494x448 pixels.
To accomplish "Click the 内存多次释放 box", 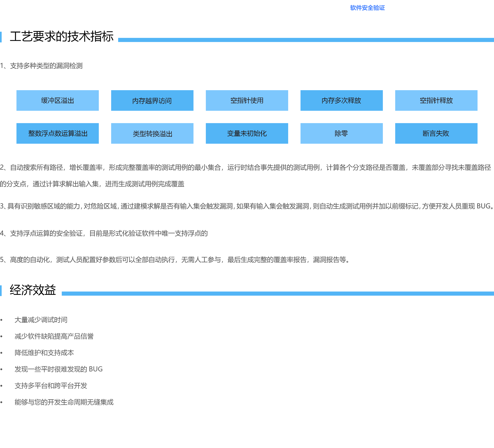I will pos(341,100).
